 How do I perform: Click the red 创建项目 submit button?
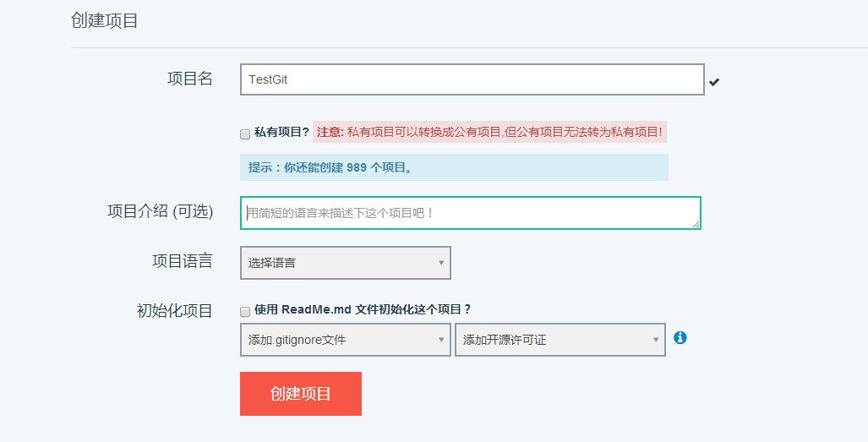point(301,394)
